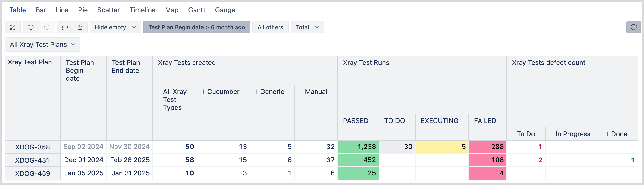
Task: Switch to the Pie chart tab
Action: tap(83, 10)
